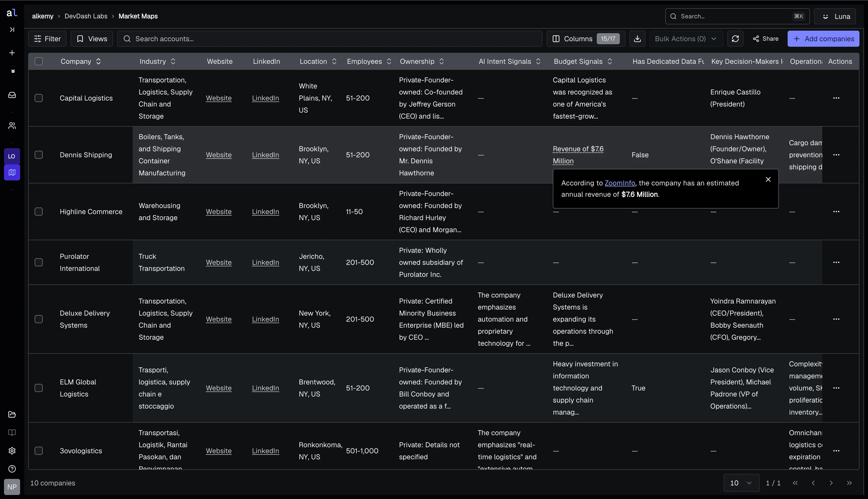Select the Purolator International row checkbox
Viewport: 868px width, 499px height.
coord(39,263)
